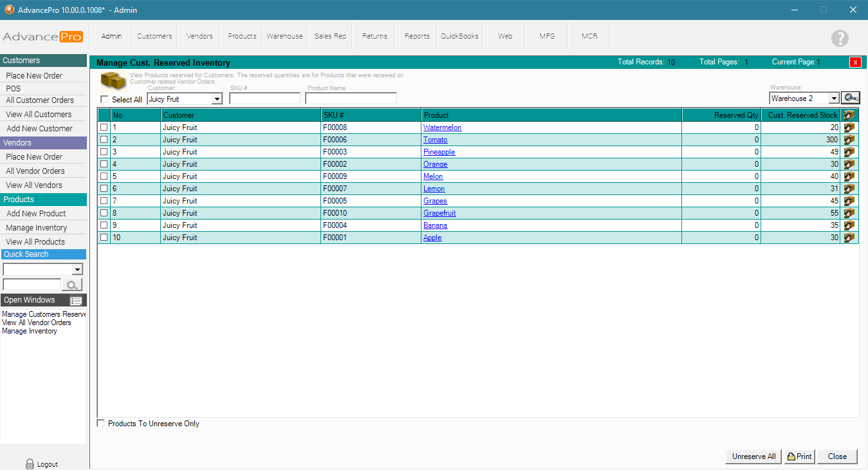This screenshot has height=470, width=868.
Task: Open the Banana product link
Action: pyautogui.click(x=435, y=225)
